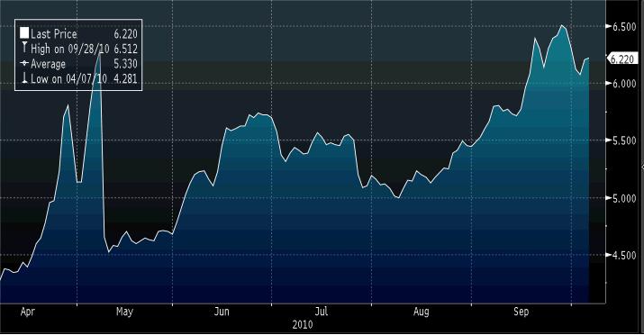Screen dimensions: 644x335
Task: Click the Average marker icon in legend
Action: click(24, 63)
